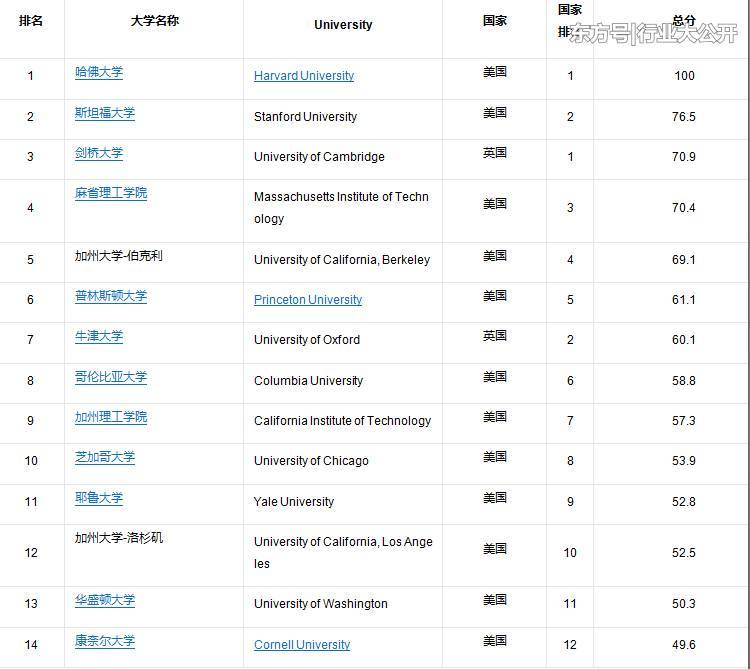Click the University column header
Screen dimensions: 750x669
pos(343,25)
